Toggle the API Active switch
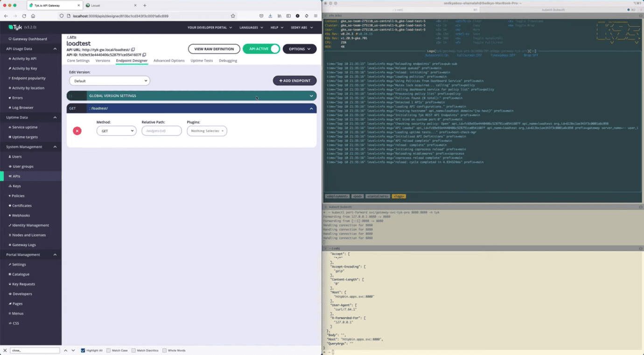644x355 pixels. pos(261,49)
